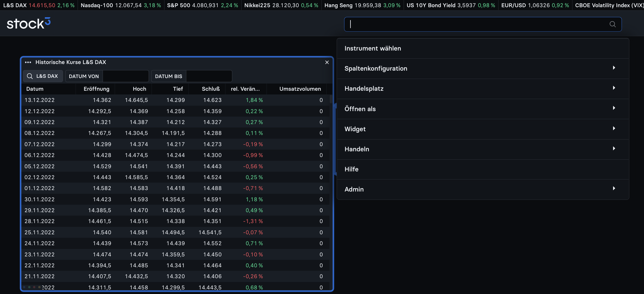
Task: Expand the arrow next to Spaltenkonfiguration
Action: (x=614, y=68)
